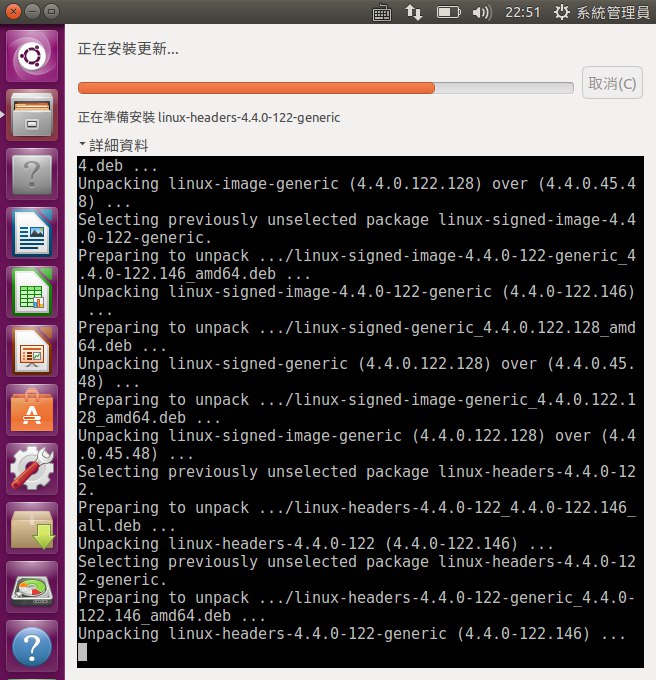Click inside the terminal output area
The height and width of the screenshot is (680, 656).
[x=360, y=412]
